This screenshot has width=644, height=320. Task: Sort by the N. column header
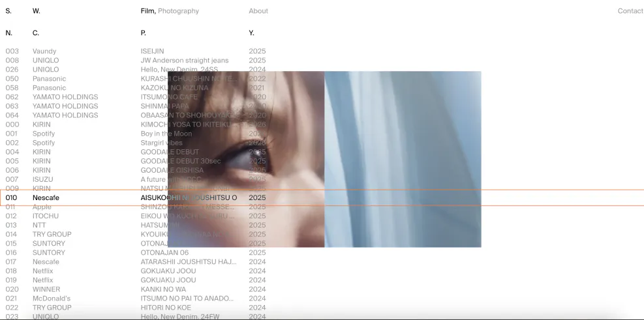coord(8,33)
